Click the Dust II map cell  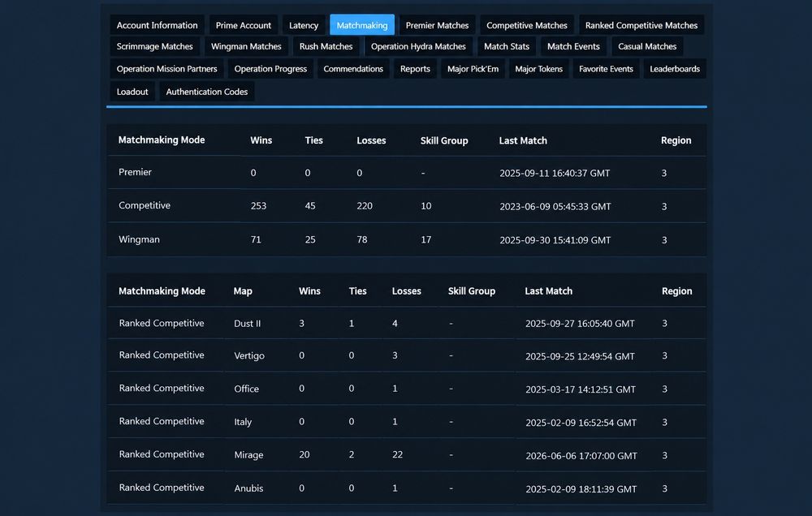point(247,324)
